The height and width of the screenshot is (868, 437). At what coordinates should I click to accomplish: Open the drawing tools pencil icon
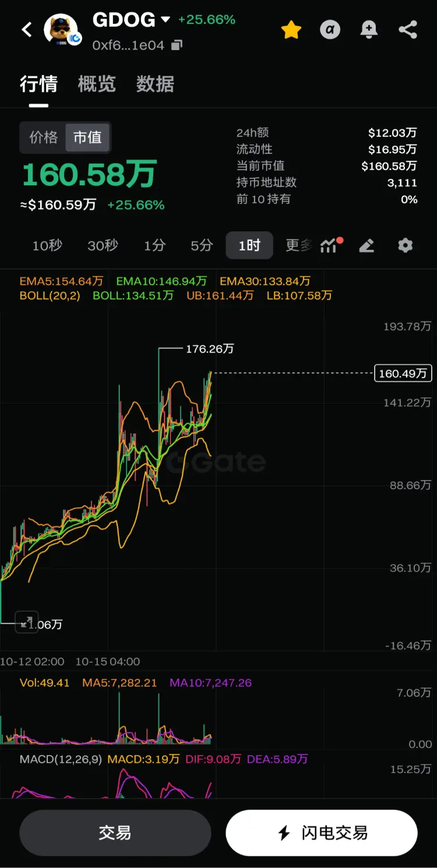tap(366, 246)
